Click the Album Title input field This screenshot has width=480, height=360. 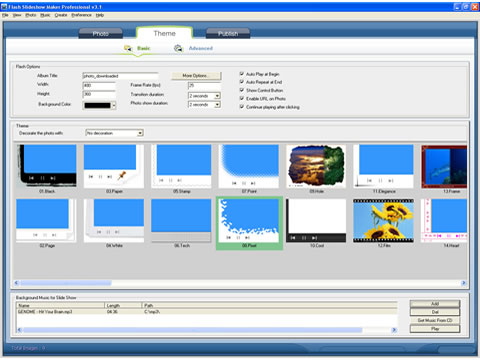[x=120, y=76]
